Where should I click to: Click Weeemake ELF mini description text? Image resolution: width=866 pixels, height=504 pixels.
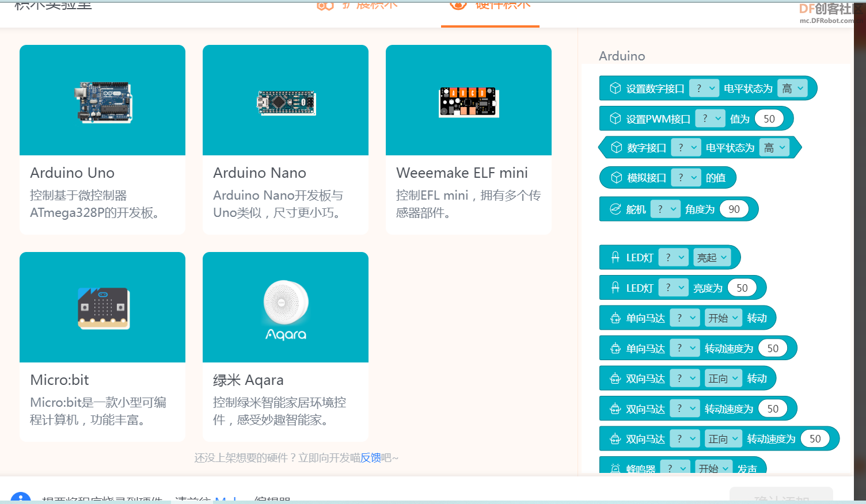click(468, 204)
